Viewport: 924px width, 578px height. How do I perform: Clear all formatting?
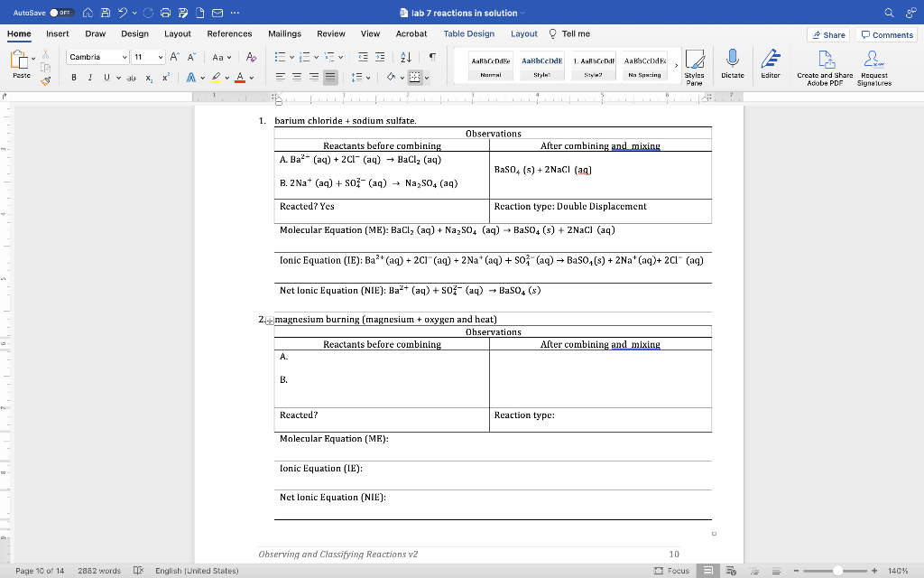click(251, 57)
